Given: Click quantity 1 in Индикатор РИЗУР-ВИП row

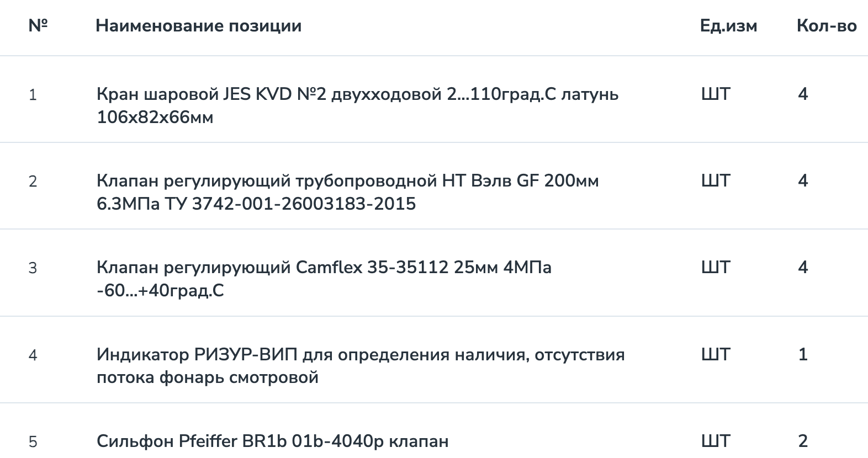Looking at the screenshot, I should (x=803, y=354).
